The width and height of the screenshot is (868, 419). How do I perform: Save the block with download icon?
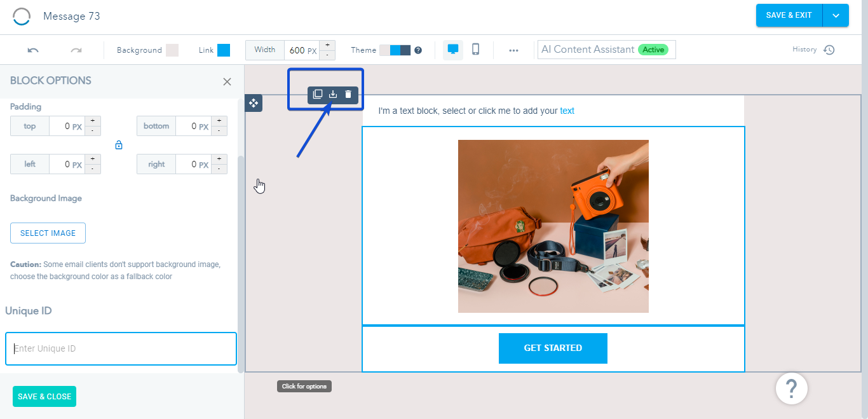[333, 95]
